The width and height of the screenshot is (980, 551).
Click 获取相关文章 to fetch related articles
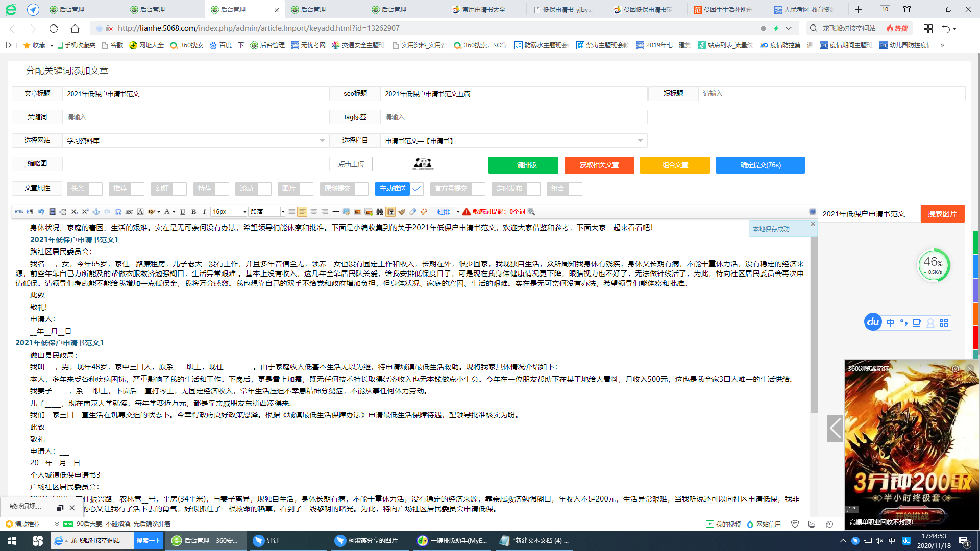(599, 165)
